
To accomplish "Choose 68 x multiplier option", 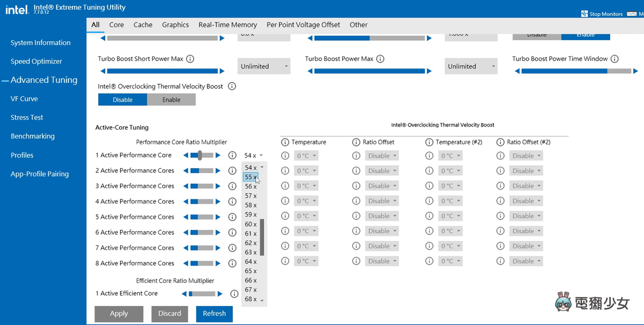I will point(250,299).
